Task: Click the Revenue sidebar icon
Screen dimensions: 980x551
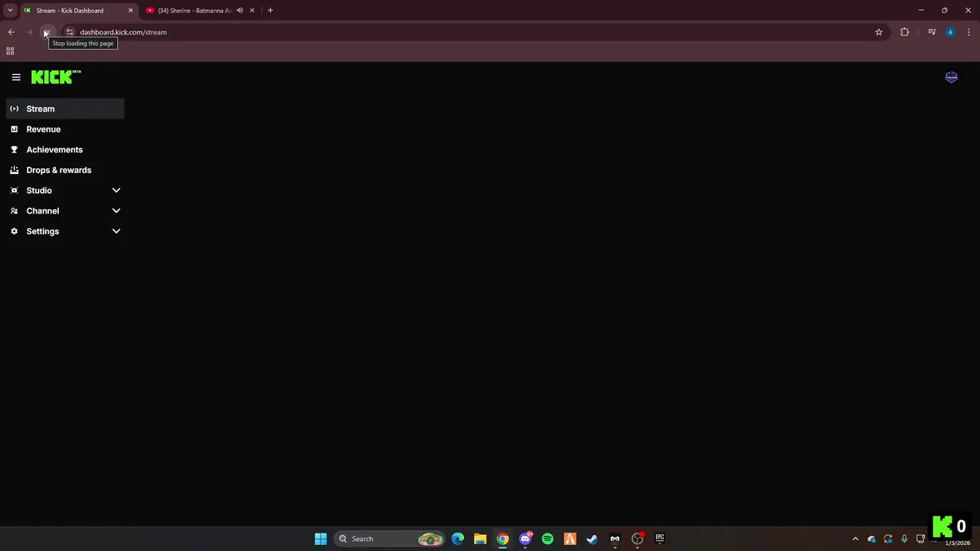Action: (14, 129)
